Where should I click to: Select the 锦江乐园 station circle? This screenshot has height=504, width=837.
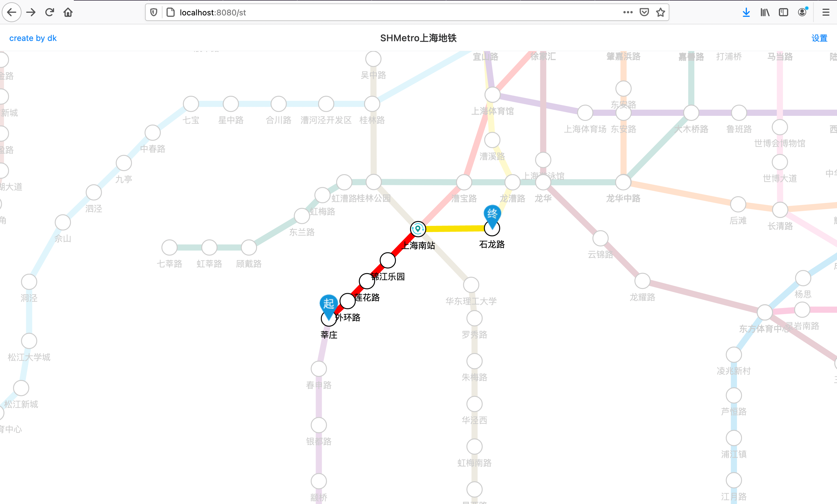point(388,260)
